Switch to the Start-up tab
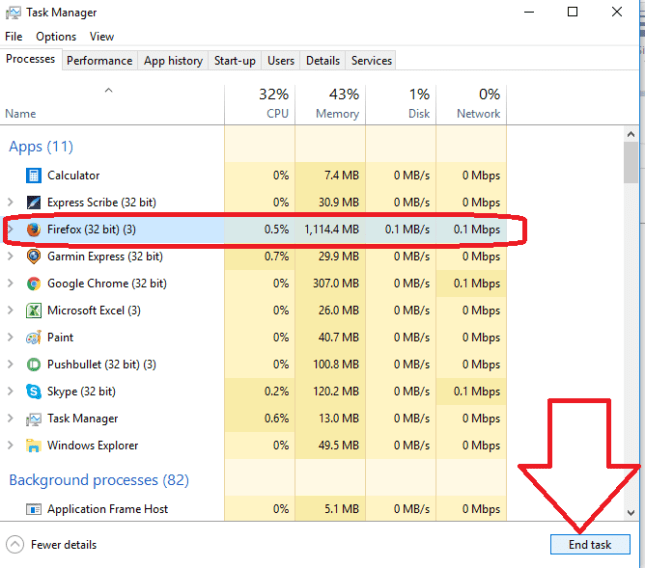 click(234, 61)
